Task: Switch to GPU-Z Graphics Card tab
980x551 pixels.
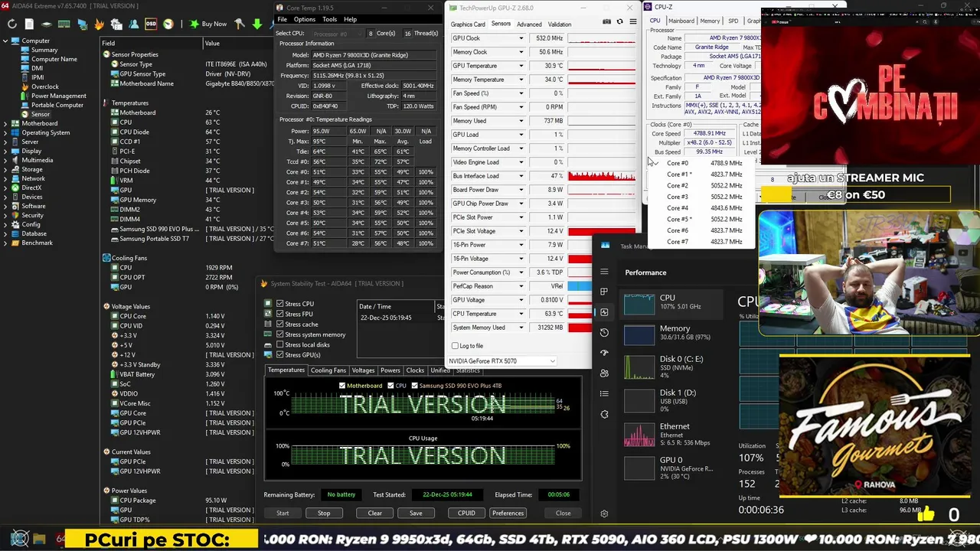Action: [468, 24]
